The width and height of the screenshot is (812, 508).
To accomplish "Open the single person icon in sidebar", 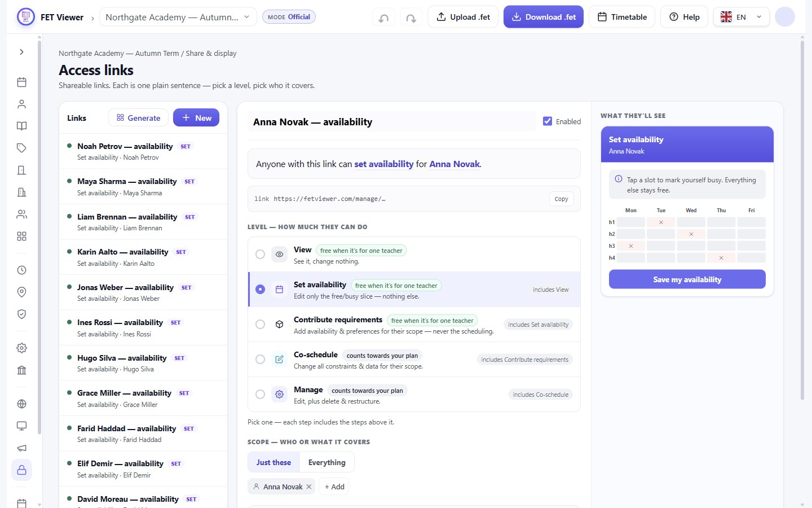I will tap(22, 104).
